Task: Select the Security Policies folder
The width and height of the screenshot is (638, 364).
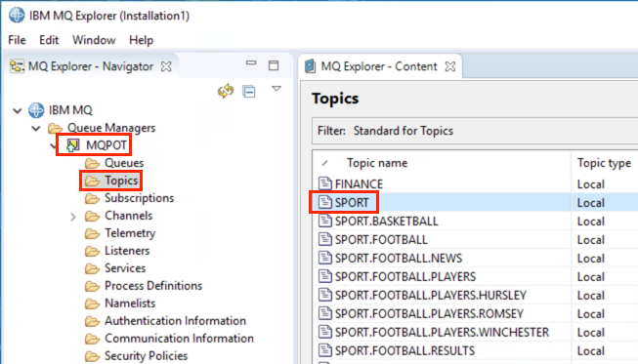Action: click(x=147, y=355)
